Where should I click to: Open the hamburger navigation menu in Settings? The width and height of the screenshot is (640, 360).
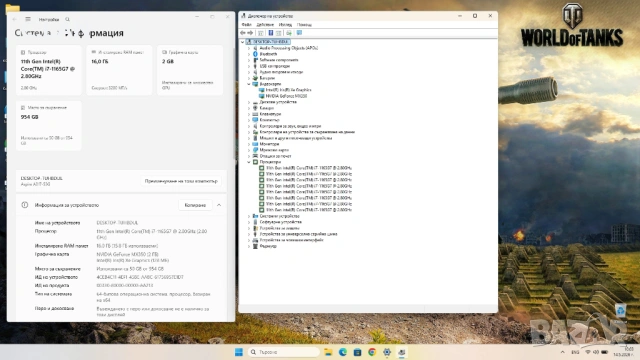coord(28,19)
